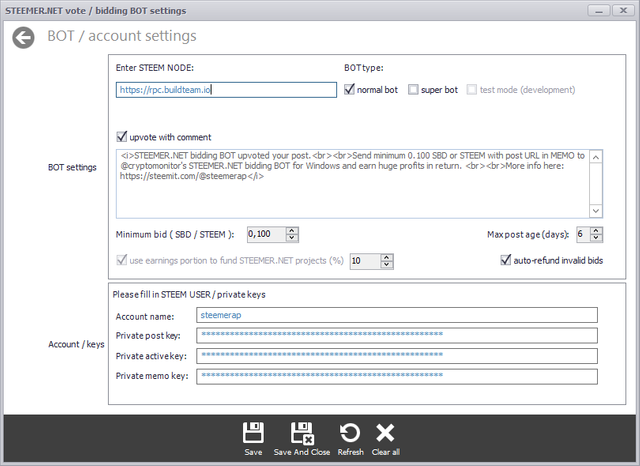Focus the STEEM NODE URL field

tap(226, 90)
